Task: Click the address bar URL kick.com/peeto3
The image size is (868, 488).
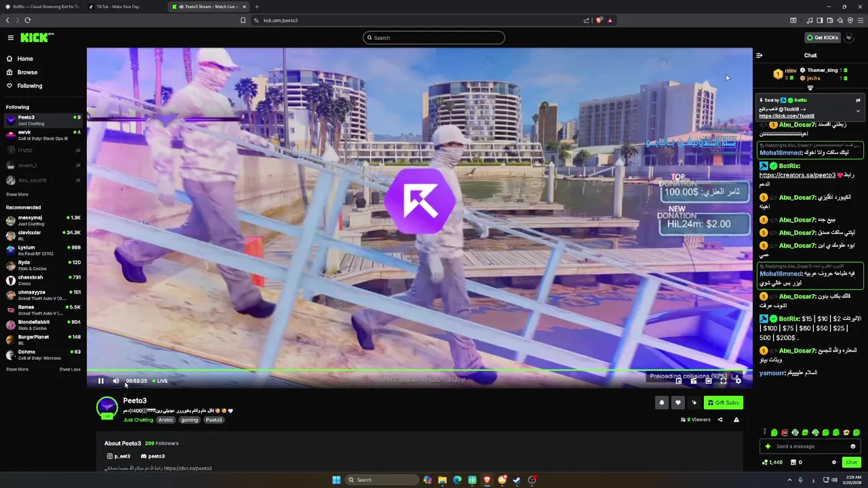Action: pyautogui.click(x=281, y=20)
